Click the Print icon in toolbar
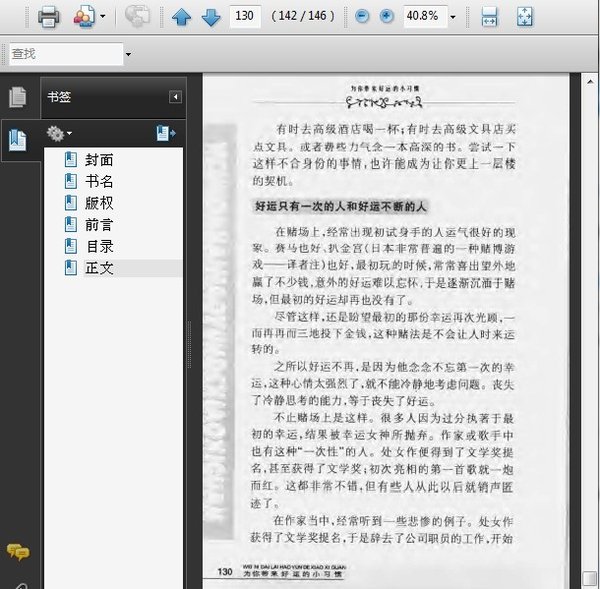Image resolution: width=600 pixels, height=589 pixels. pyautogui.click(x=48, y=16)
